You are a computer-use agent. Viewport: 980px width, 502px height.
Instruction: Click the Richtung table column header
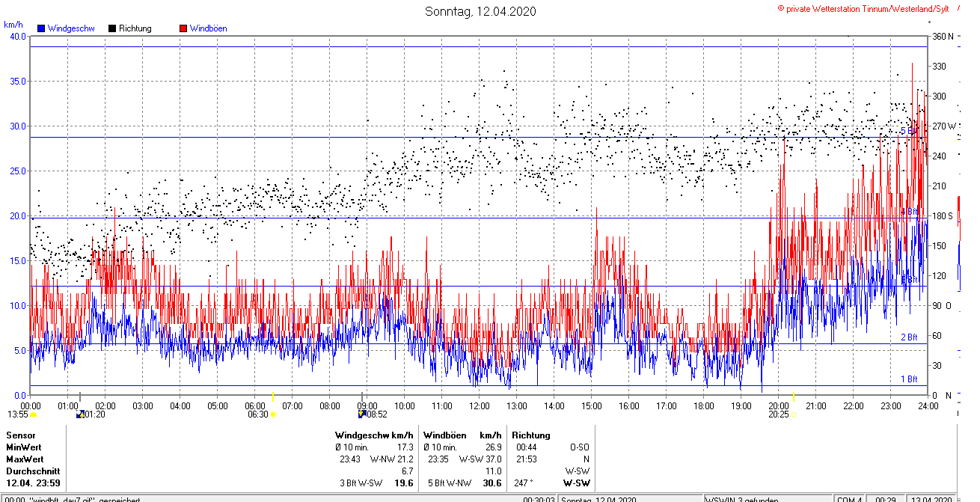(531, 435)
